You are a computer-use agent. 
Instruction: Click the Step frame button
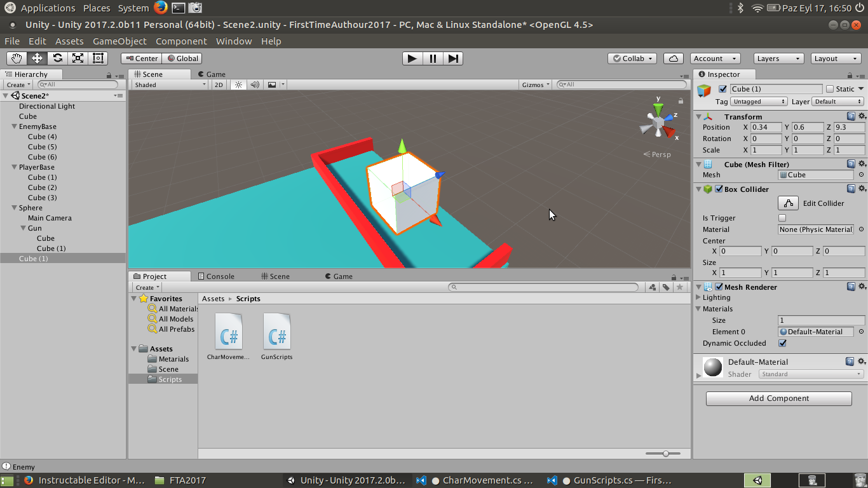(453, 58)
